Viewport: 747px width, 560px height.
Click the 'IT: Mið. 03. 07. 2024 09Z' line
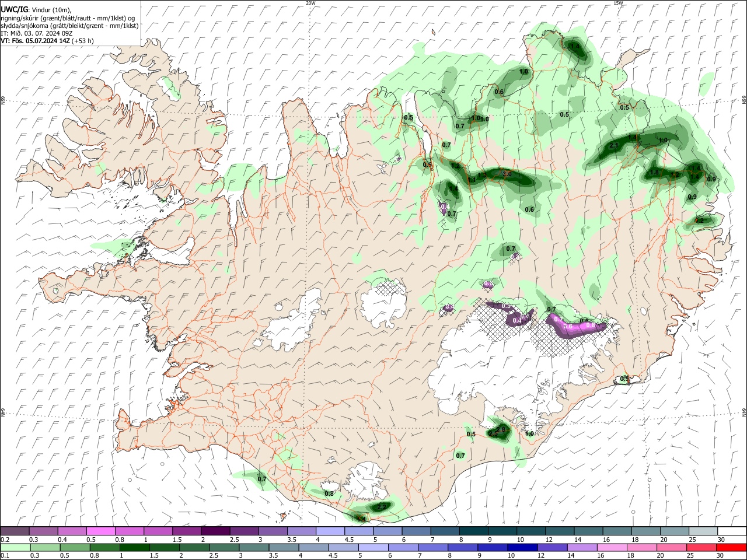click(36, 33)
